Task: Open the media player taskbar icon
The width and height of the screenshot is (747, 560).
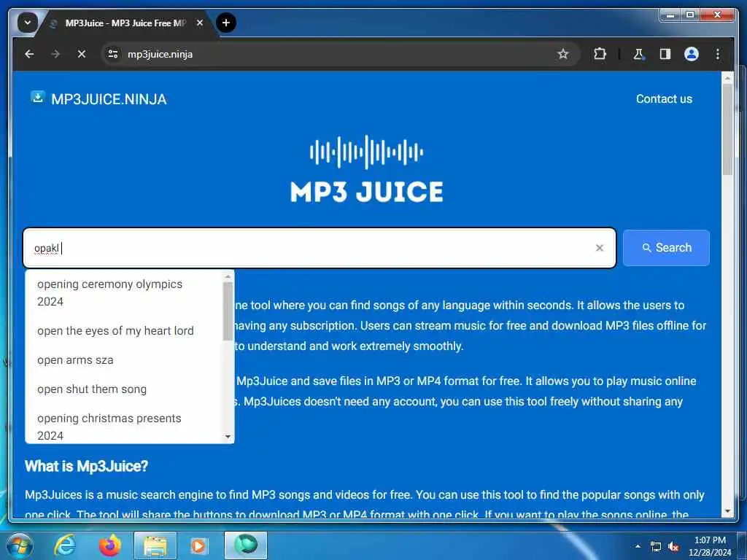Action: click(198, 545)
